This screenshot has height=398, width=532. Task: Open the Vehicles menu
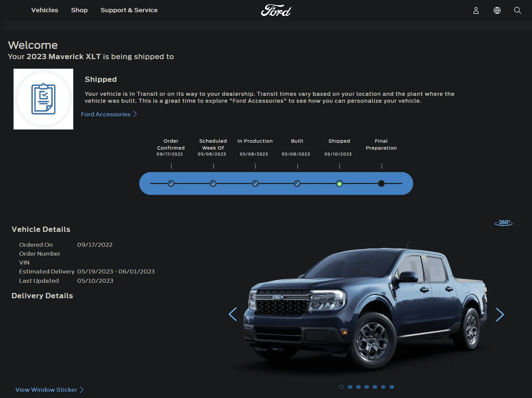point(45,10)
